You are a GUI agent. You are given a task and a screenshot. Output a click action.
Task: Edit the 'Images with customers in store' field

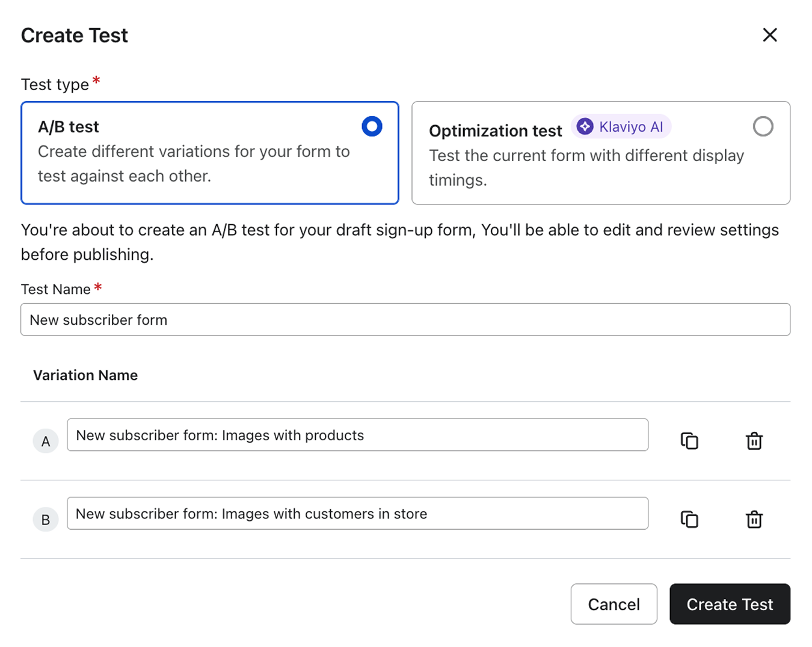click(357, 514)
